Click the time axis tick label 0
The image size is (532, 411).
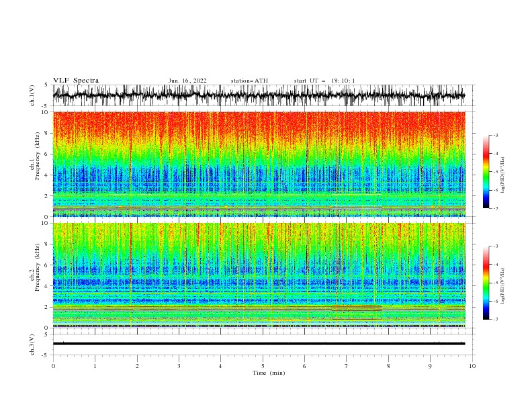click(x=53, y=366)
